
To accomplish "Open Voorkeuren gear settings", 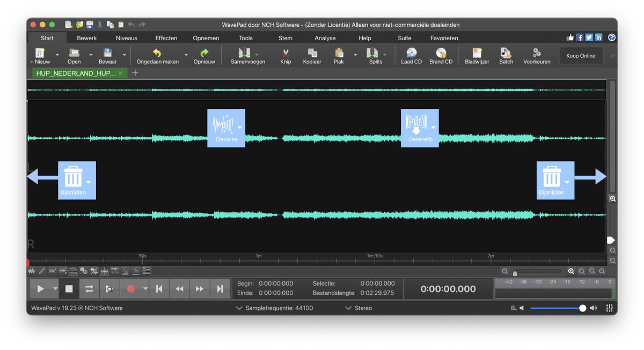I will (x=537, y=53).
